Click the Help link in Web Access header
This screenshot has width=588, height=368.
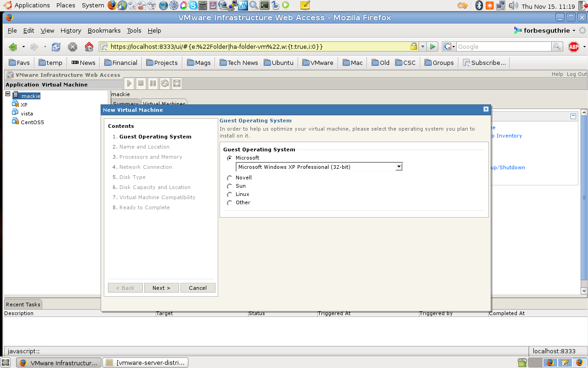click(x=557, y=74)
